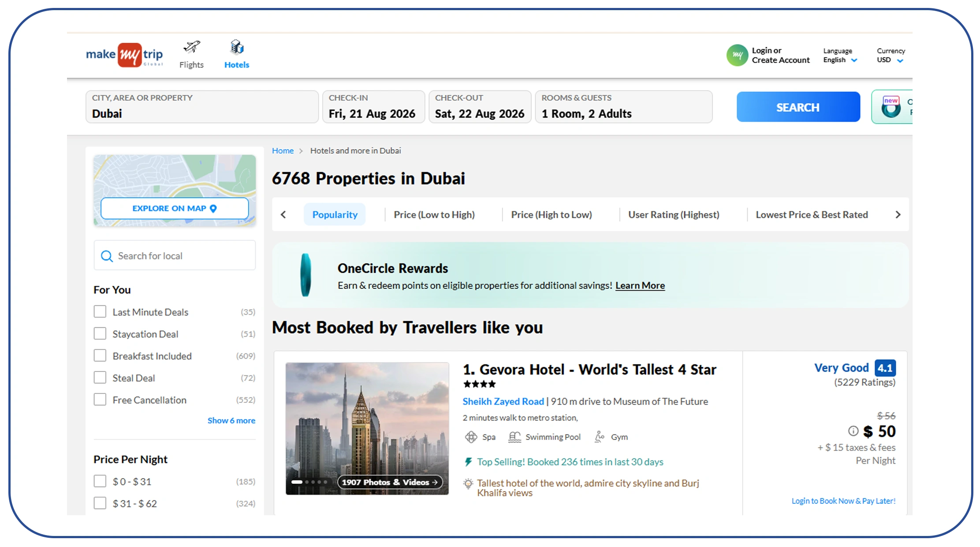The image size is (980, 547).
Task: Click the Home breadcrumb link
Action: click(x=283, y=150)
